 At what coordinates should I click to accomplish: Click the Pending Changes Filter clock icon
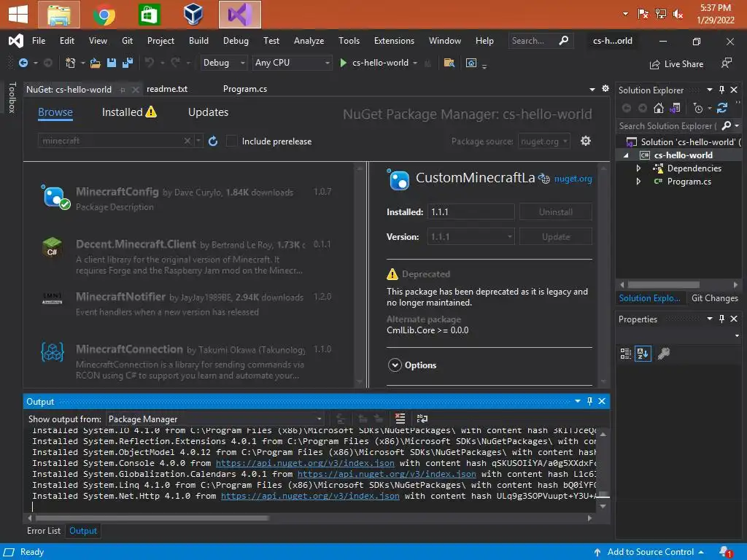coord(698,108)
